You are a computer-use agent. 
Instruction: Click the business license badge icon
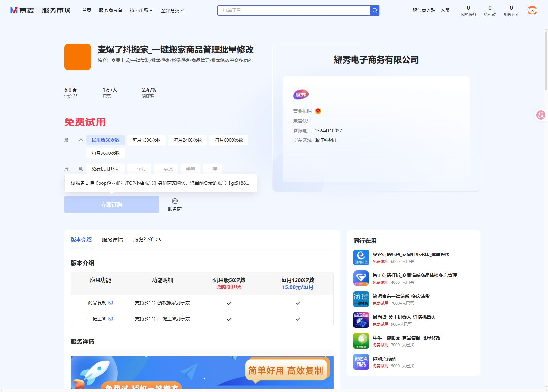318,111
